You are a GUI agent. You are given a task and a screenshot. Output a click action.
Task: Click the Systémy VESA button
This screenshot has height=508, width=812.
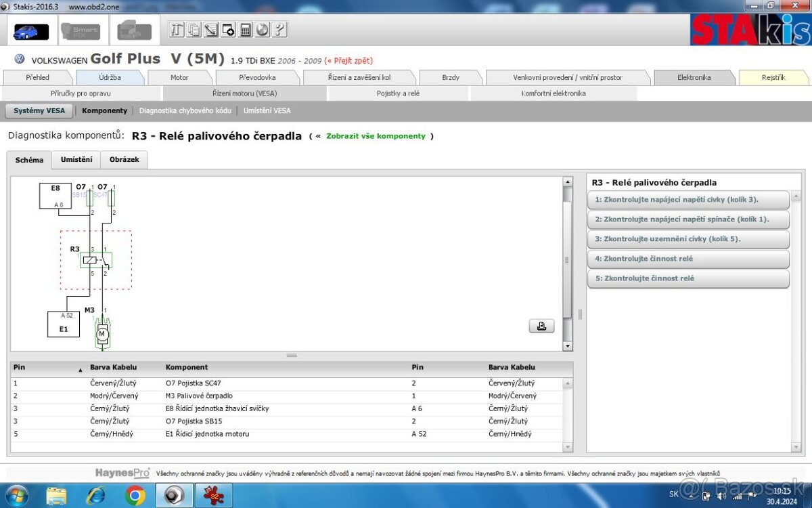(40, 110)
